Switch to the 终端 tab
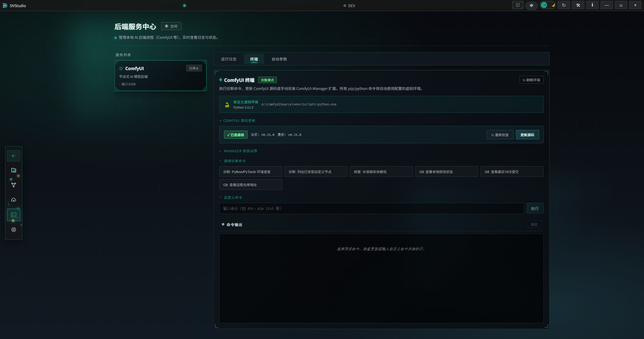The height and width of the screenshot is (339, 644). 254,59
